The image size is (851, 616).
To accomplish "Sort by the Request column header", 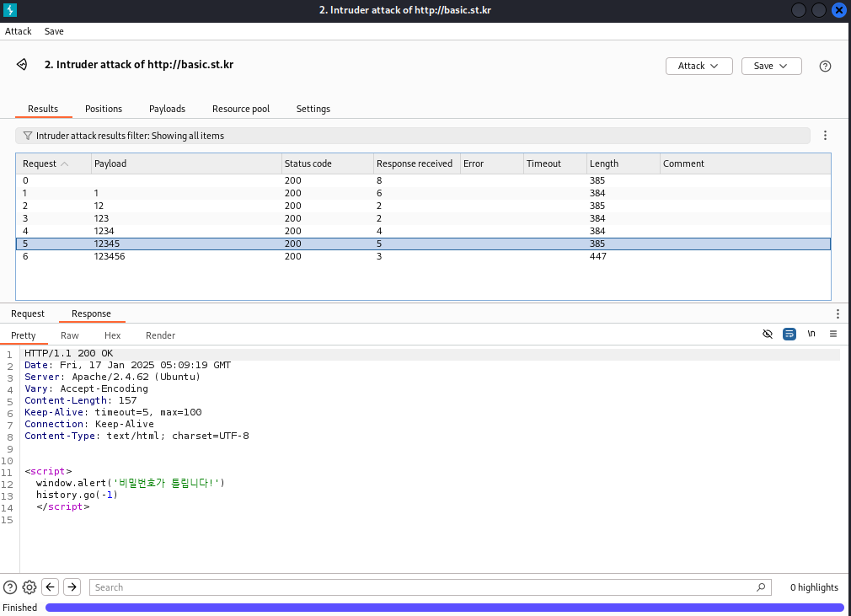I will 53,164.
